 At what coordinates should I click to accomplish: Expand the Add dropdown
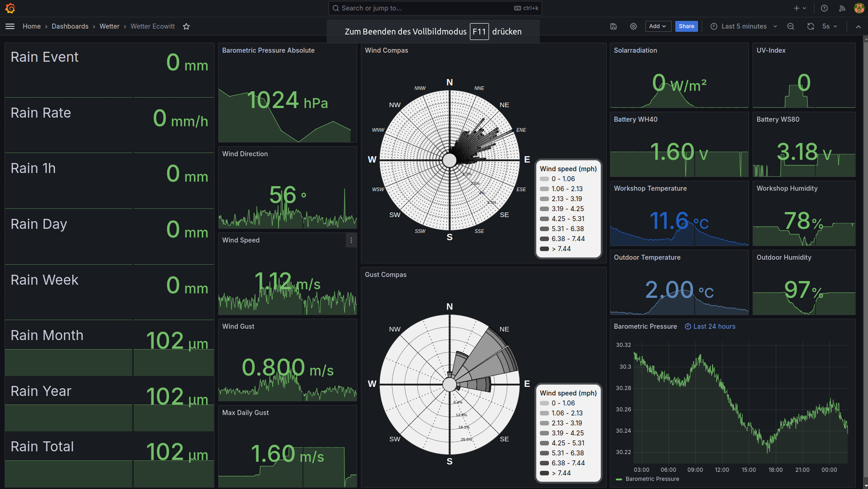658,26
